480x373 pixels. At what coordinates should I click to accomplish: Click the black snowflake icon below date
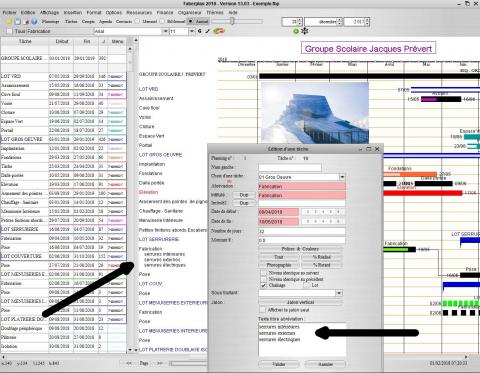[304, 31]
